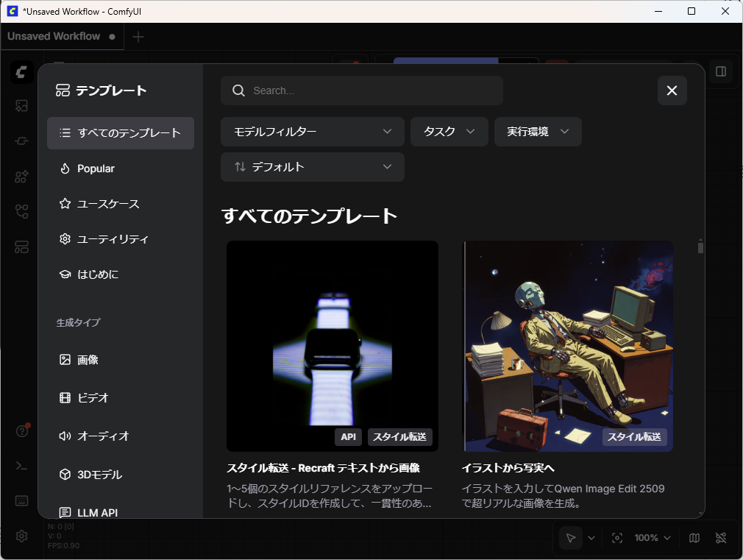Open the 実行環境 filter dropdown
743x560 pixels.
[538, 132]
